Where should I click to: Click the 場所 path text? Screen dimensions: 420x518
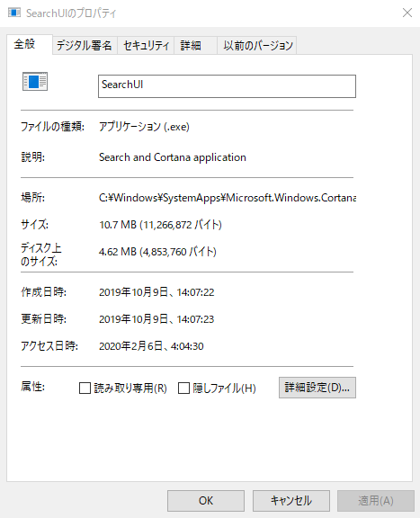pos(228,198)
